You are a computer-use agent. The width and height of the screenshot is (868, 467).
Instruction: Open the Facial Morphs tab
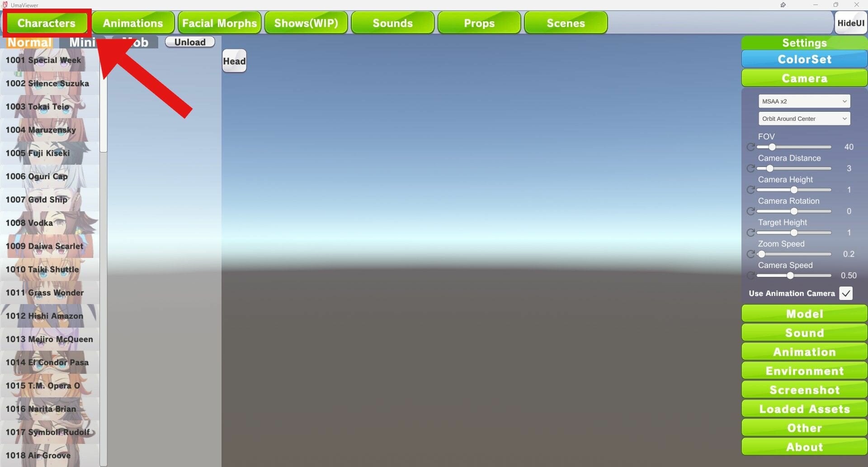point(219,23)
